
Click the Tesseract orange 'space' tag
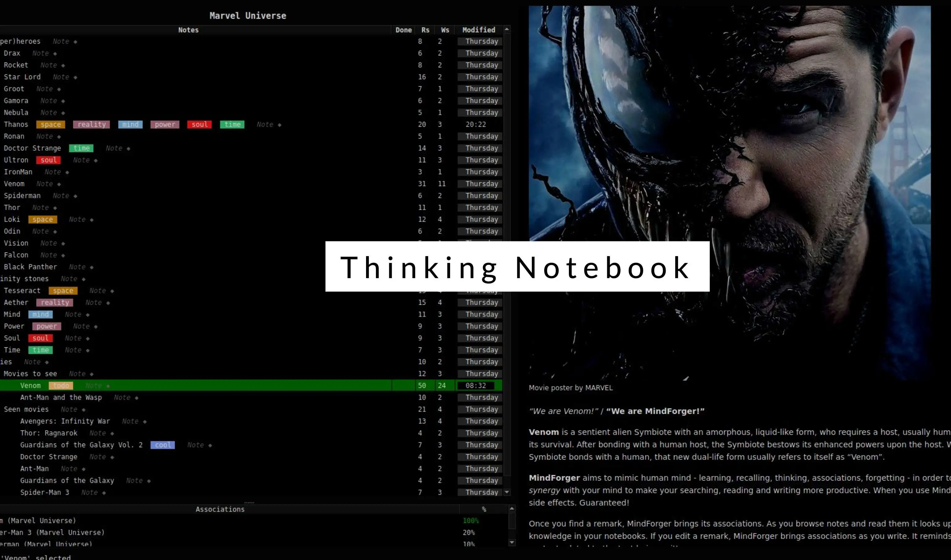pyautogui.click(x=63, y=291)
